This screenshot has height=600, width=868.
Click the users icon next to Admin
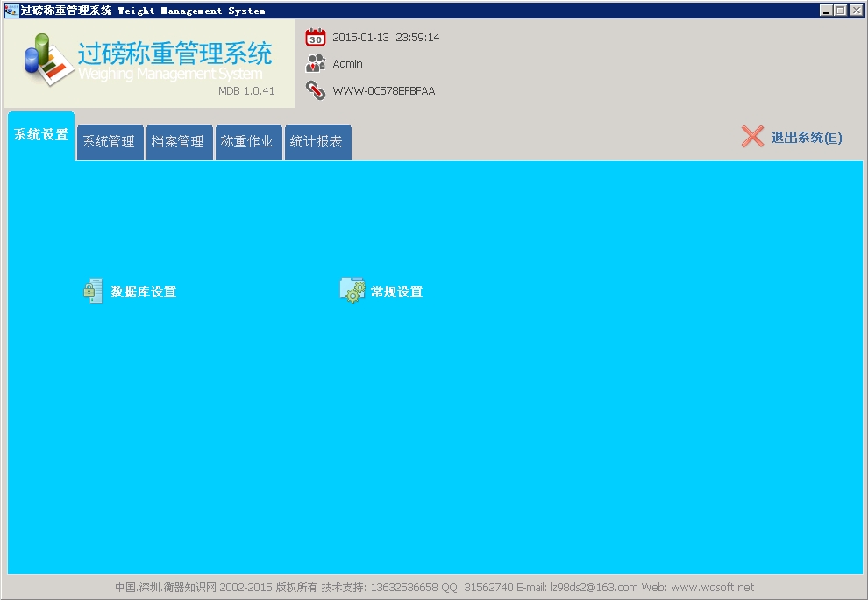[316, 63]
